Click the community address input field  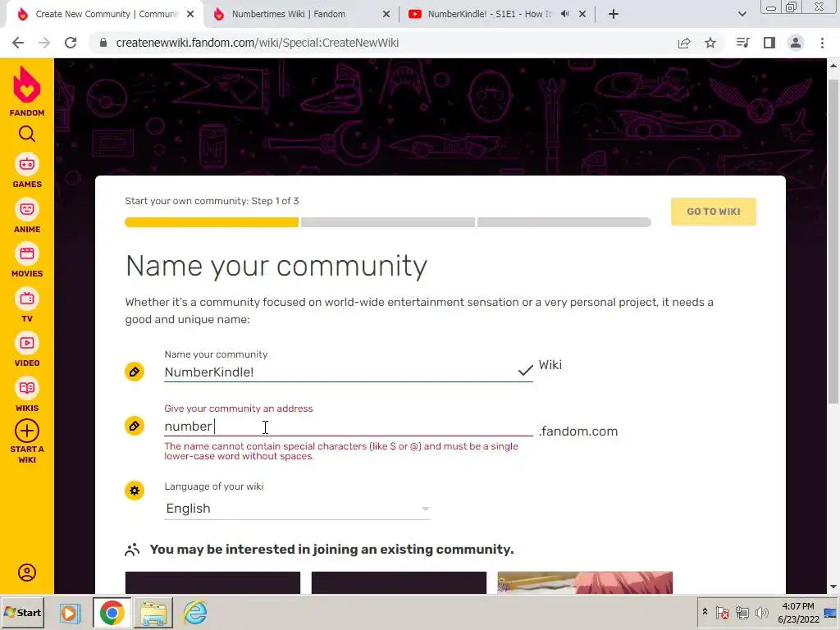[348, 427]
